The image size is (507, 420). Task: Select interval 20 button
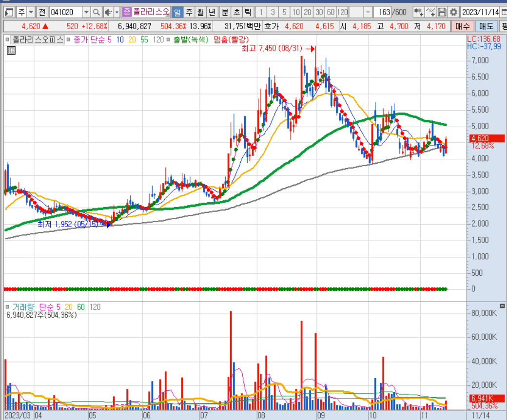[x=308, y=13]
